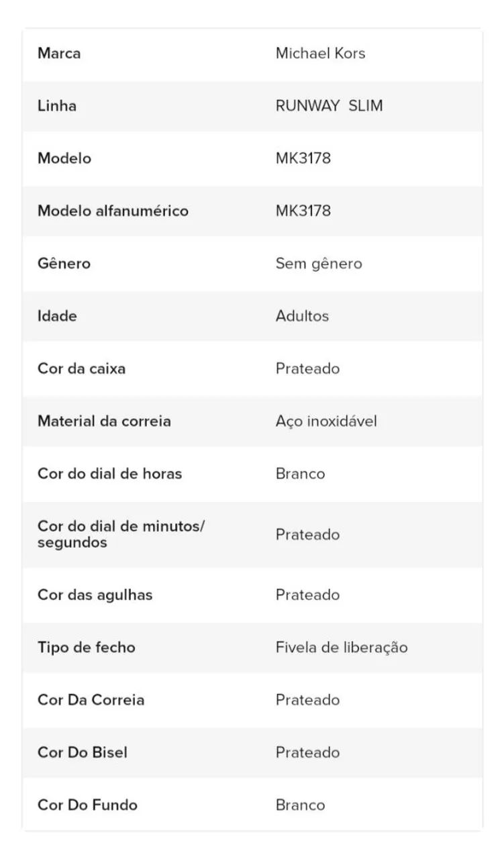Select the Sem gênero value
Screen dimensions: 504x859
(x=319, y=264)
